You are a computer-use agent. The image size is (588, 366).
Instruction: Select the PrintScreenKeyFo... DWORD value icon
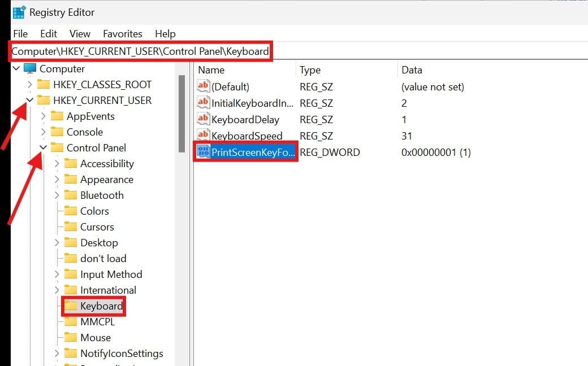[203, 152]
